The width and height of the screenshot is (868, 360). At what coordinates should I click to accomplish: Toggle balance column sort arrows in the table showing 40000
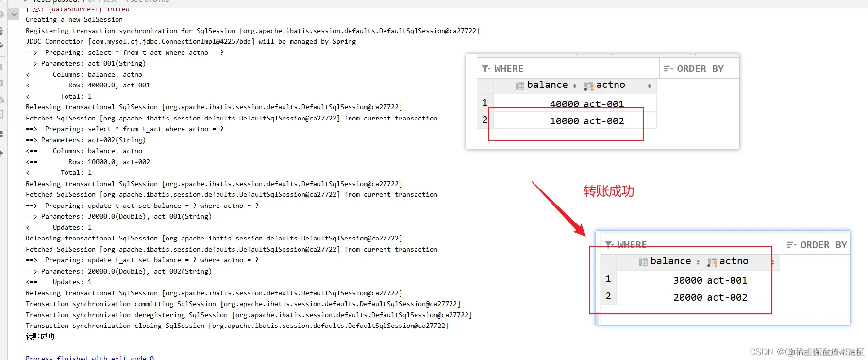[x=575, y=86]
